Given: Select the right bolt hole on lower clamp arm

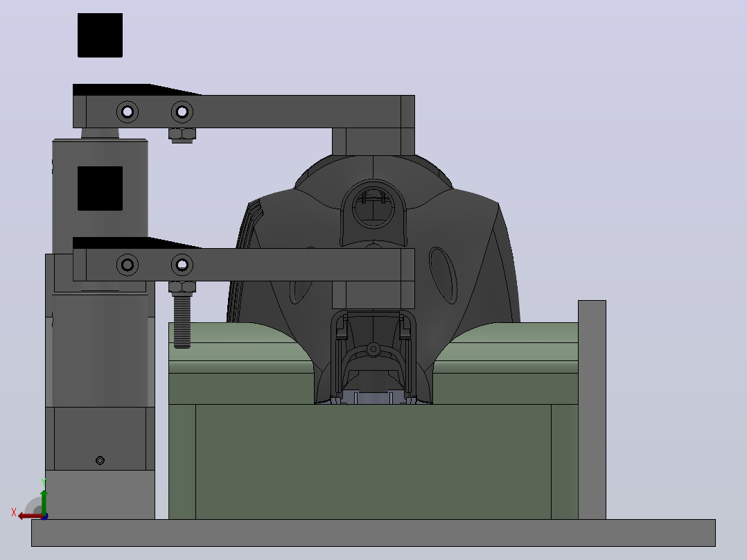Looking at the screenshot, I should click(x=182, y=265).
